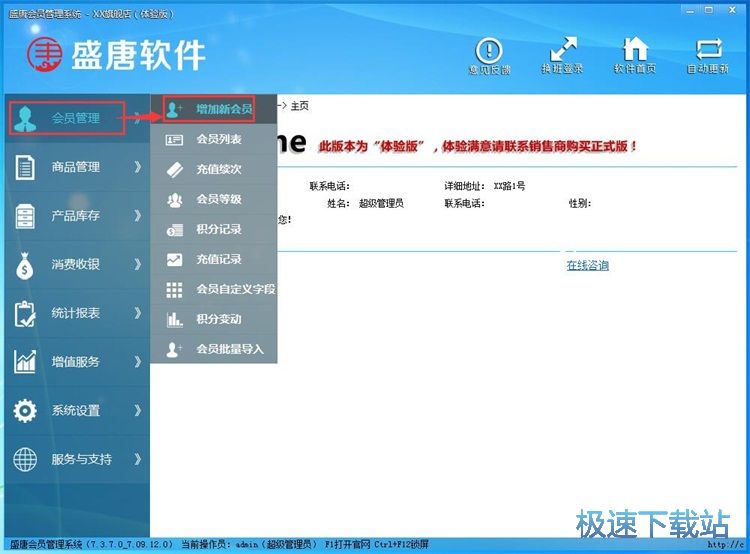This screenshot has width=750, height=554.
Task: Click the 商品管理 document icon
Action: point(25,167)
